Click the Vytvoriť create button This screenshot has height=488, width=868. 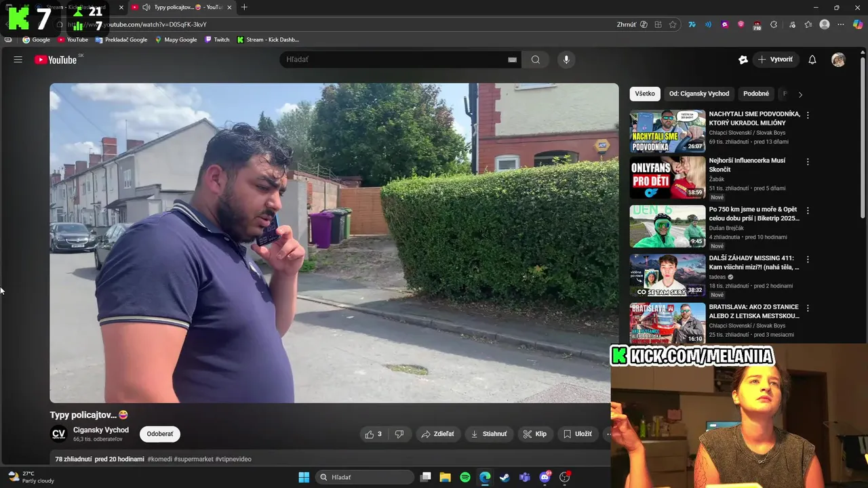click(x=775, y=60)
